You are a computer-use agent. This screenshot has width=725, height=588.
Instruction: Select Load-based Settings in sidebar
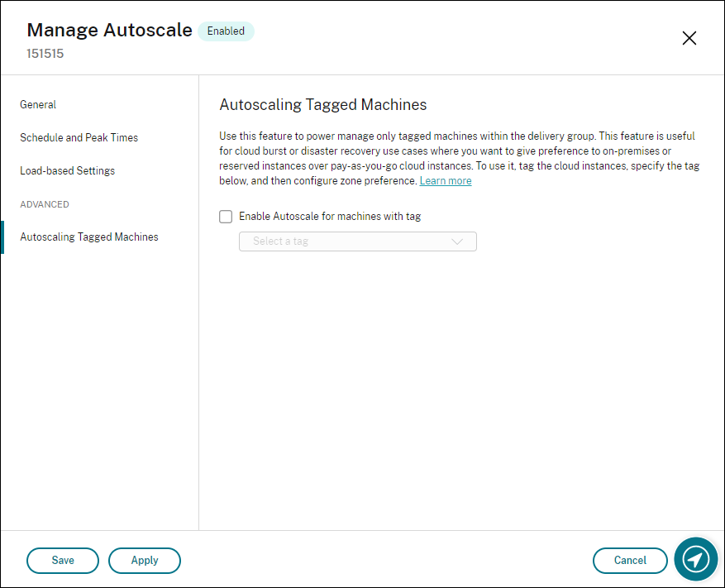pyautogui.click(x=67, y=170)
